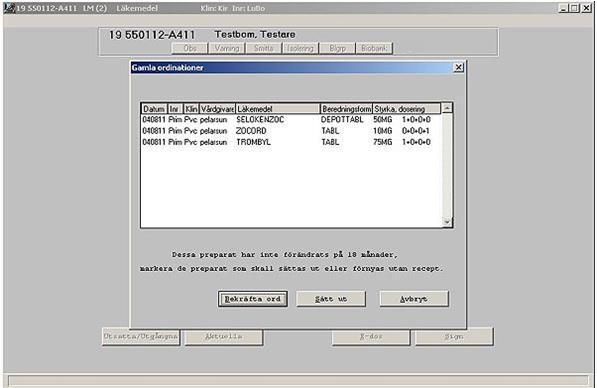Click the Sätt ut button
597x388 pixels.
pos(331,299)
